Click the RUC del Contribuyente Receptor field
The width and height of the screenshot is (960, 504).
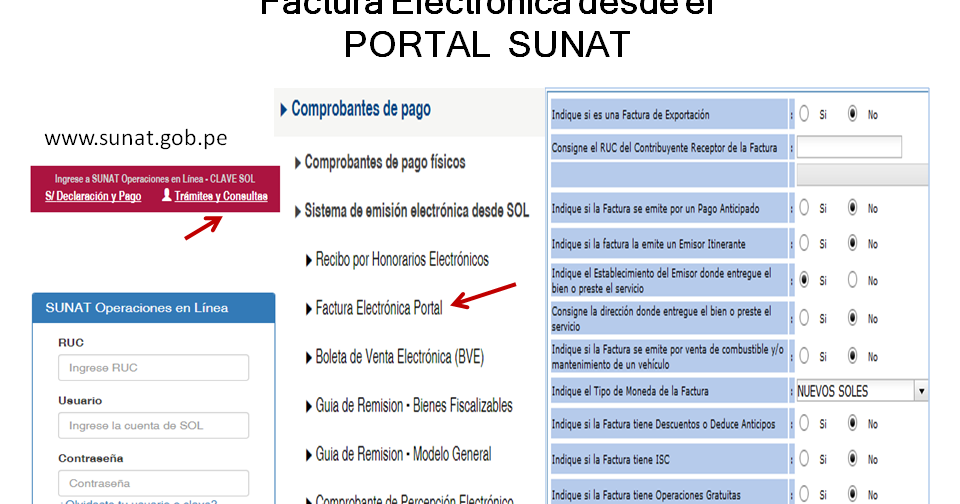tap(849, 147)
